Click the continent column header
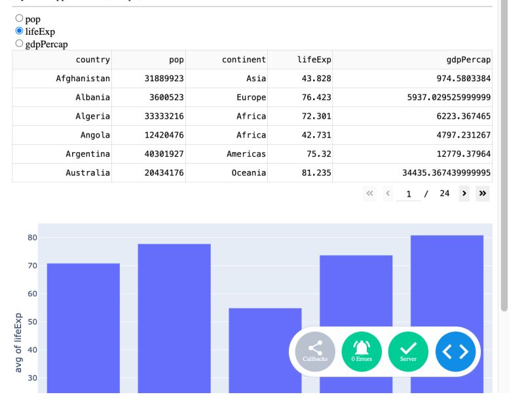 (x=227, y=60)
